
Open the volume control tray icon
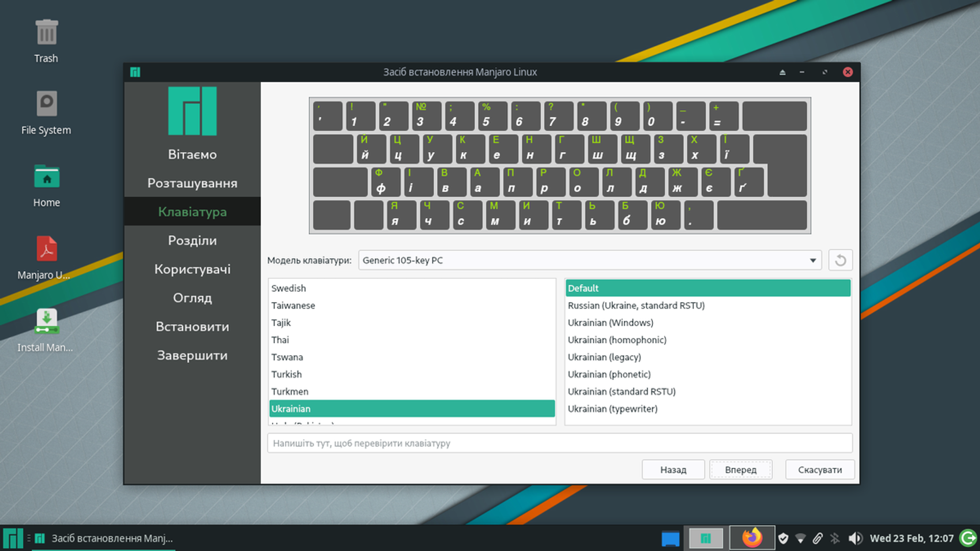(855, 538)
